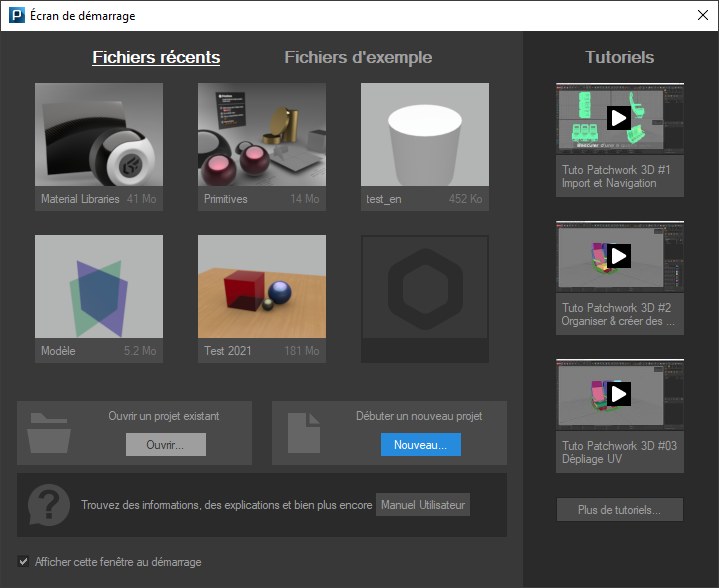Screen dimensions: 719x588
Task: Play the Import et Navigation tutorial video
Action: pyautogui.click(x=619, y=118)
